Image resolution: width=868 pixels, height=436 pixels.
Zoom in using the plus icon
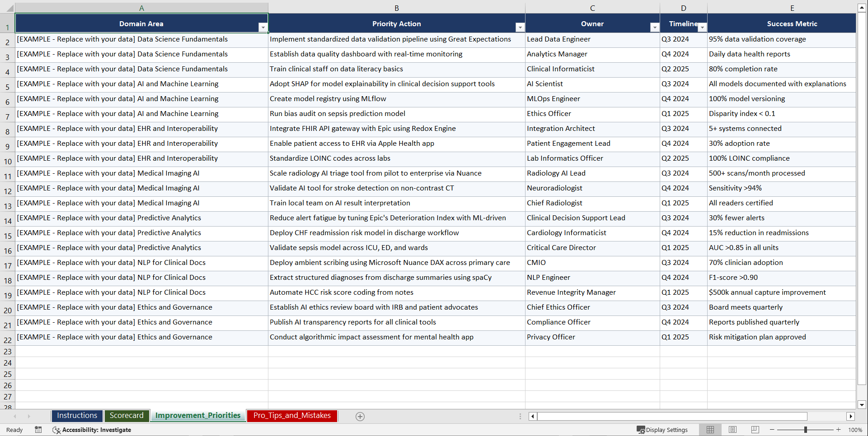(839, 430)
